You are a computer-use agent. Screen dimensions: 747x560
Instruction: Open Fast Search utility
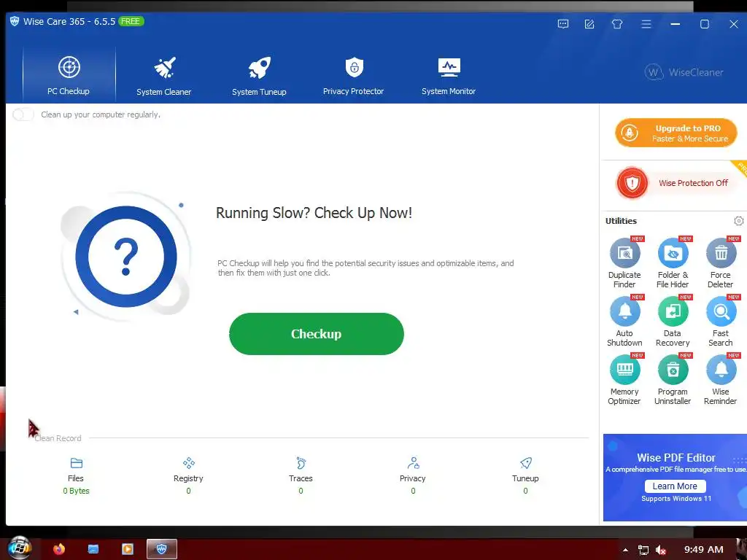[720, 322]
